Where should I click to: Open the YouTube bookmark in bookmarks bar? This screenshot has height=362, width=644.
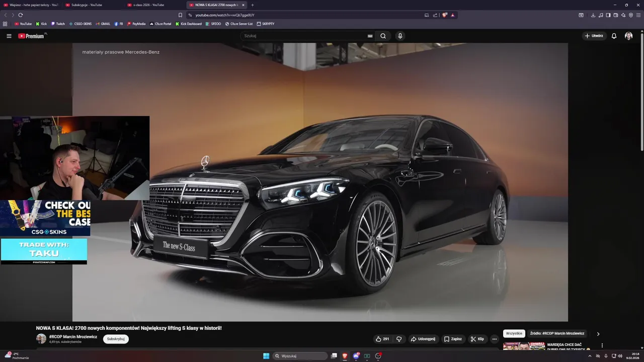pos(23,24)
